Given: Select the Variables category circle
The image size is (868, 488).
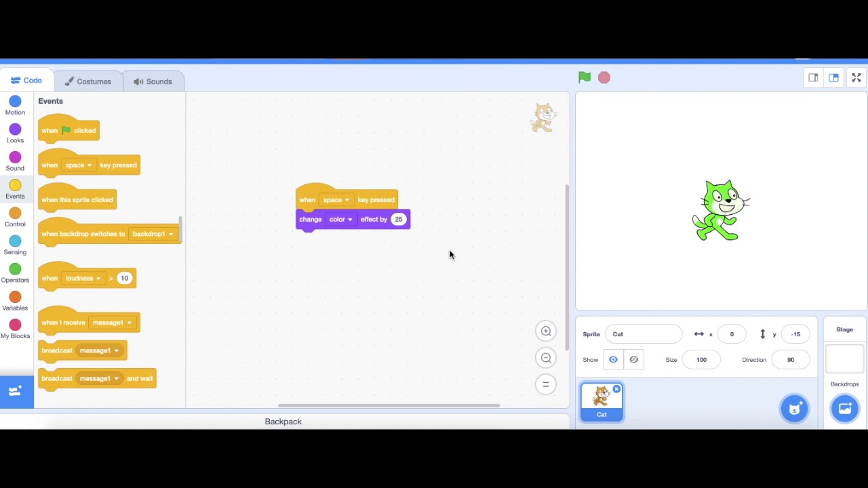Looking at the screenshot, I should tap(15, 297).
